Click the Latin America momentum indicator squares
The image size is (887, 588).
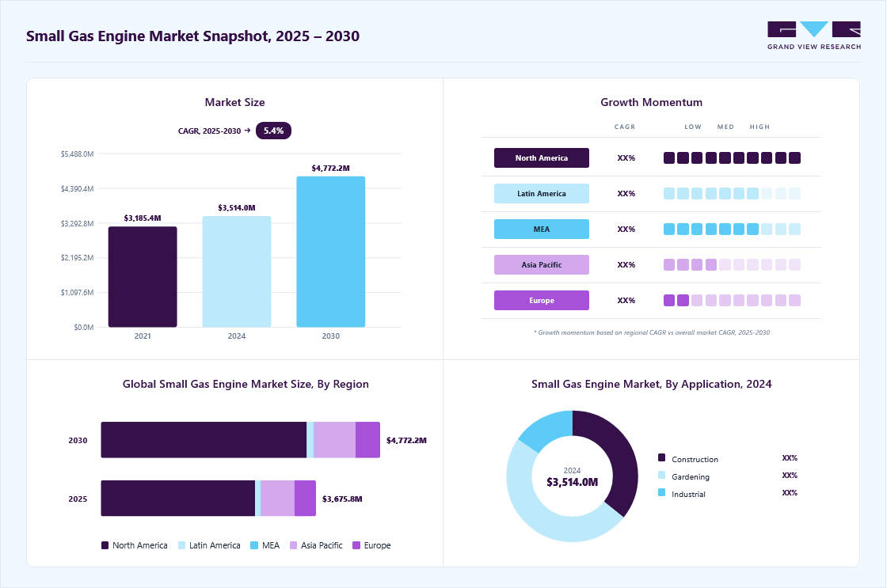[x=732, y=193]
